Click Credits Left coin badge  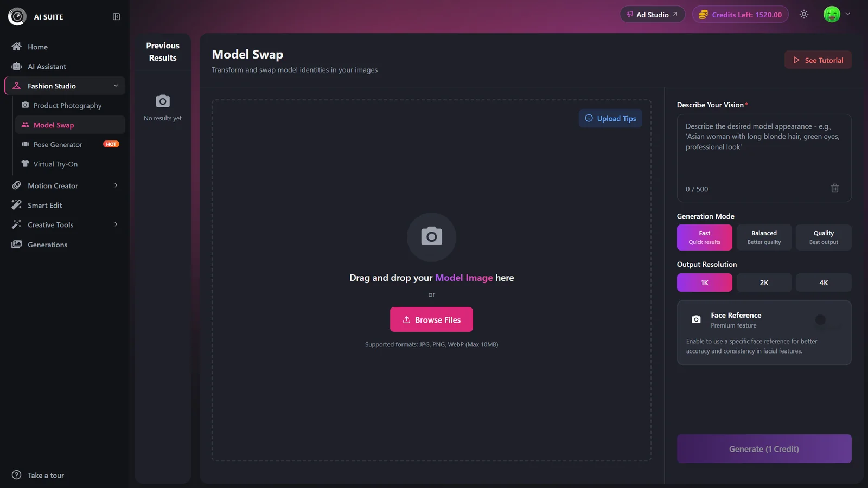pos(741,15)
